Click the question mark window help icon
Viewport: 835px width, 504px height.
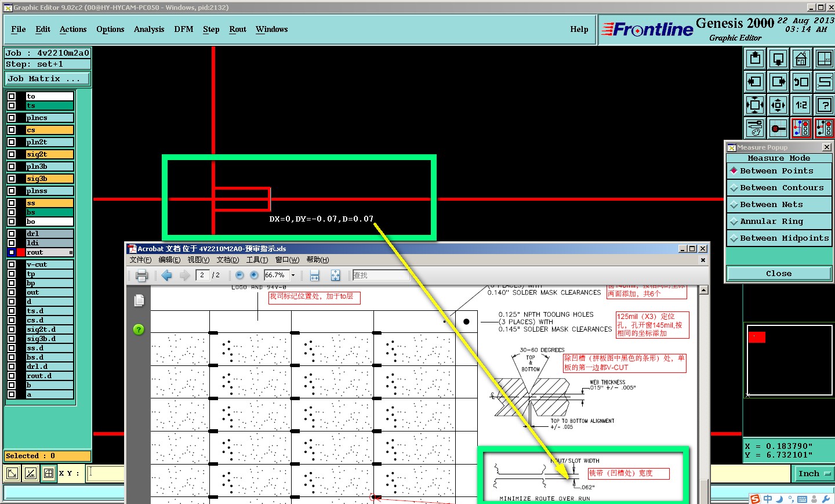tap(824, 105)
